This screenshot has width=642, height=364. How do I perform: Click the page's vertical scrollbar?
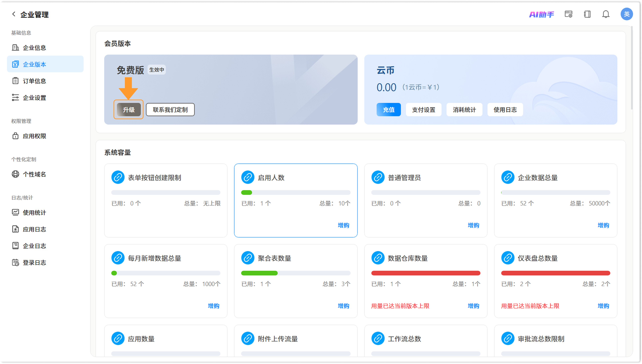632,67
